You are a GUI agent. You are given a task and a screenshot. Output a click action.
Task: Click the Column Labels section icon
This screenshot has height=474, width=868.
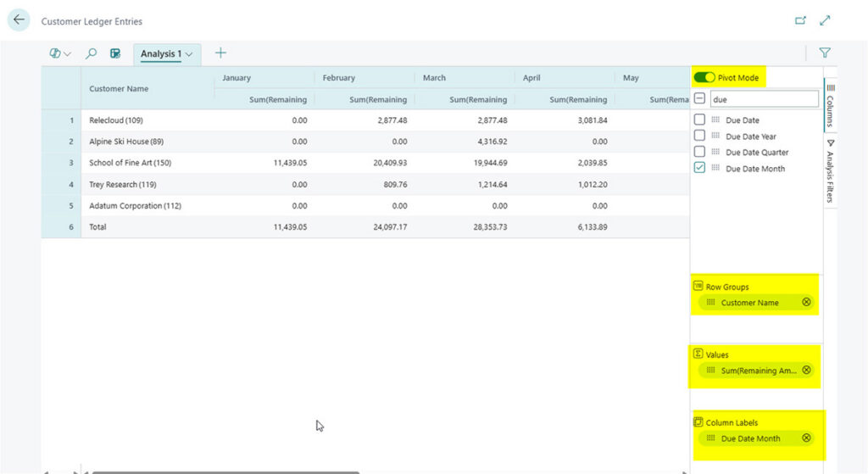point(698,421)
